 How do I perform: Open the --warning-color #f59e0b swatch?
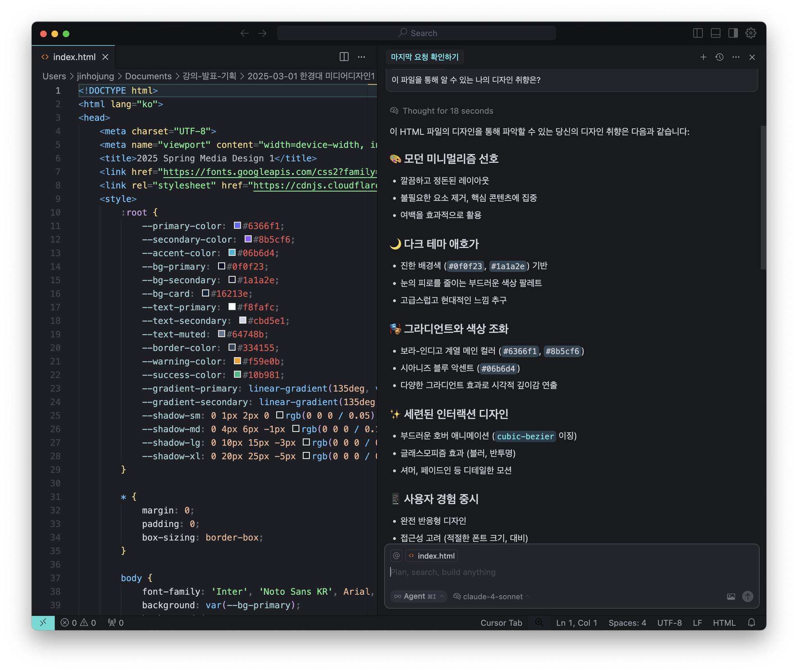pos(237,361)
